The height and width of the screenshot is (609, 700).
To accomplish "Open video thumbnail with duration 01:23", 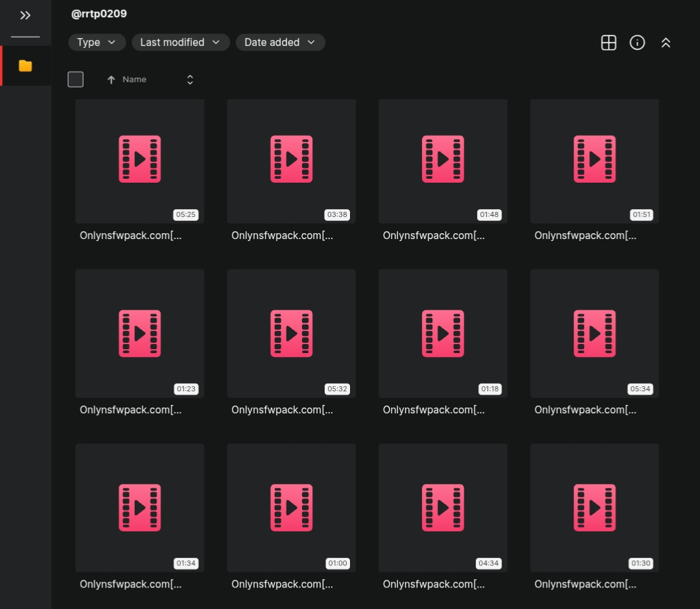I will (140, 333).
